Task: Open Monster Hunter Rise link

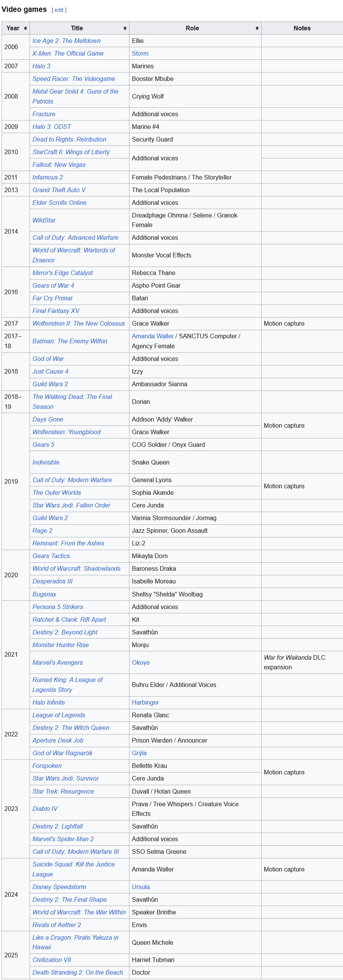Action: pyautogui.click(x=61, y=645)
